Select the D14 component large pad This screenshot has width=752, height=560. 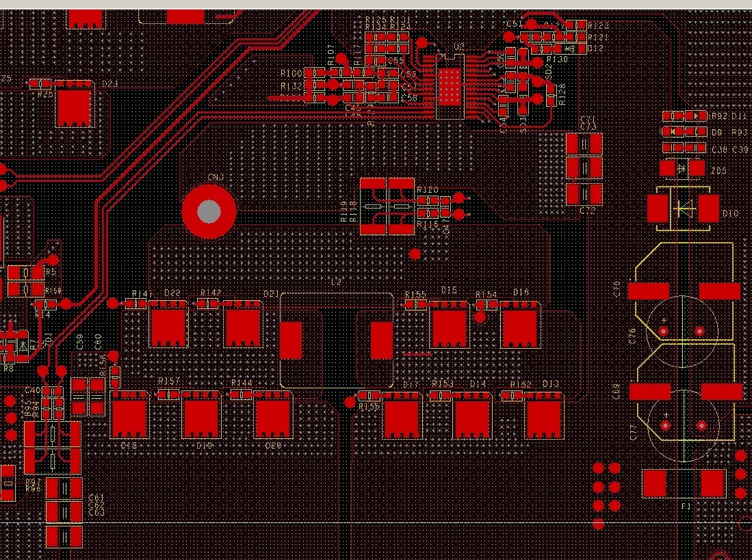click(x=472, y=418)
